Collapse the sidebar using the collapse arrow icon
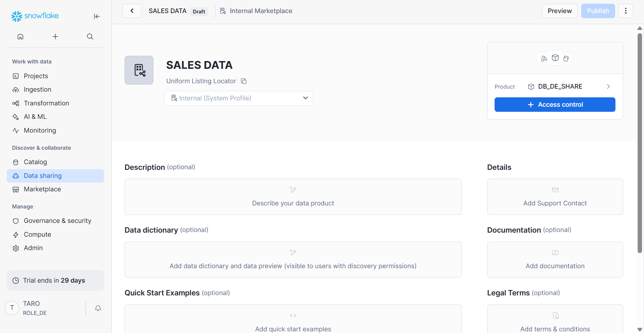Image resolution: width=644 pixels, height=333 pixels. click(x=97, y=16)
